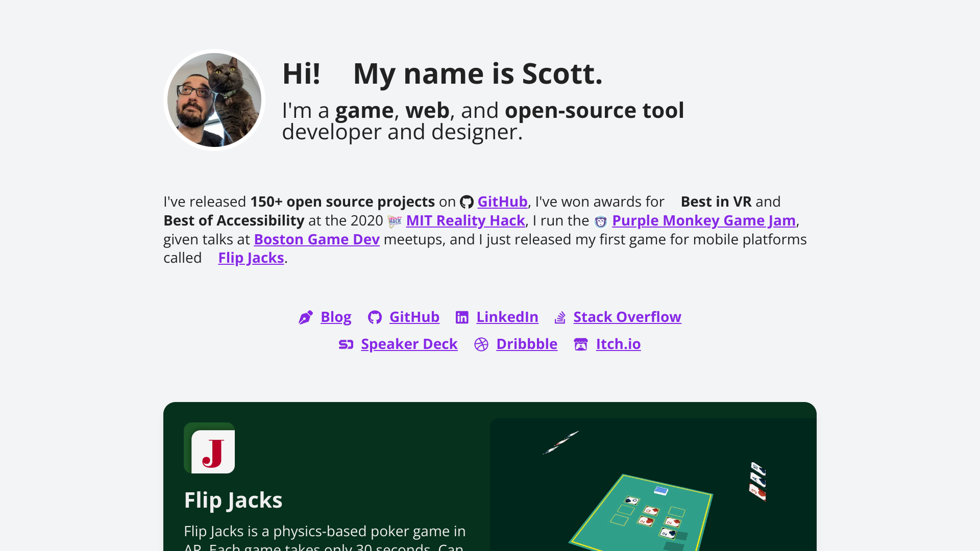The image size is (980, 551).
Task: Click the Blog pen icon
Action: [x=306, y=317]
